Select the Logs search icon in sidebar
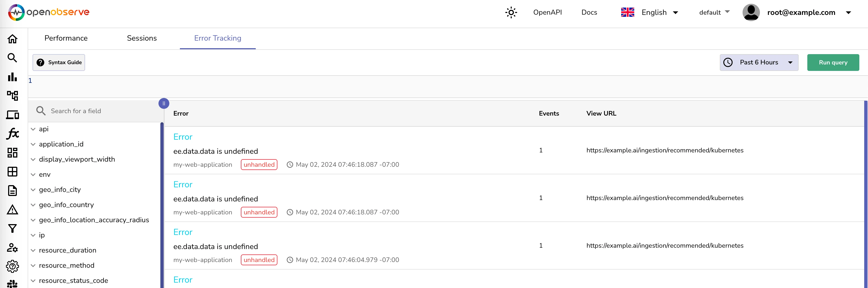868x288 pixels. coord(12,58)
